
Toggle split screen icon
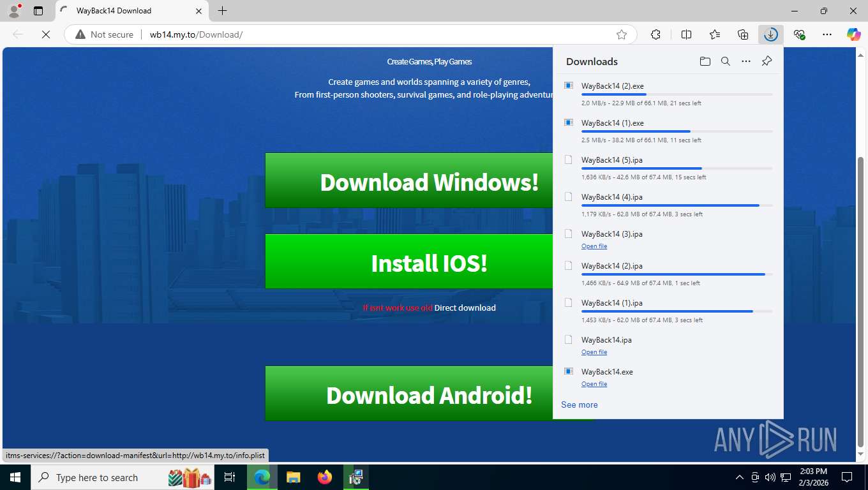[x=686, y=34]
